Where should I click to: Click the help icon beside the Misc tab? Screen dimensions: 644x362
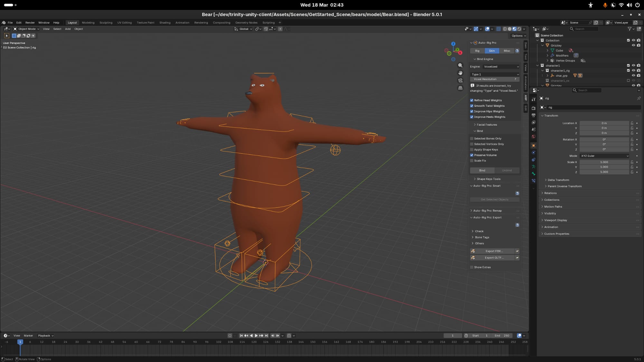[x=517, y=51]
